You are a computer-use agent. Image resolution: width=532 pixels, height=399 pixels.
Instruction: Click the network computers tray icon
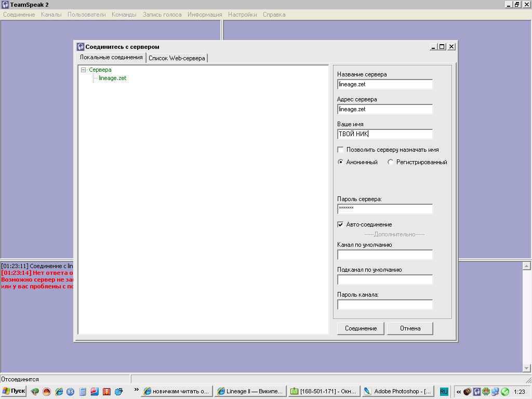pyautogui.click(x=495, y=391)
